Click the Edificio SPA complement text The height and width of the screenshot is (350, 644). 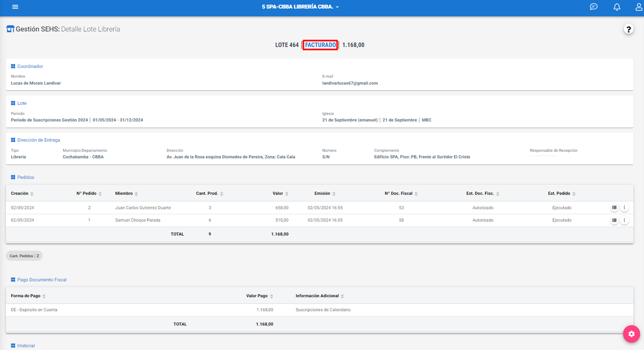422,157
